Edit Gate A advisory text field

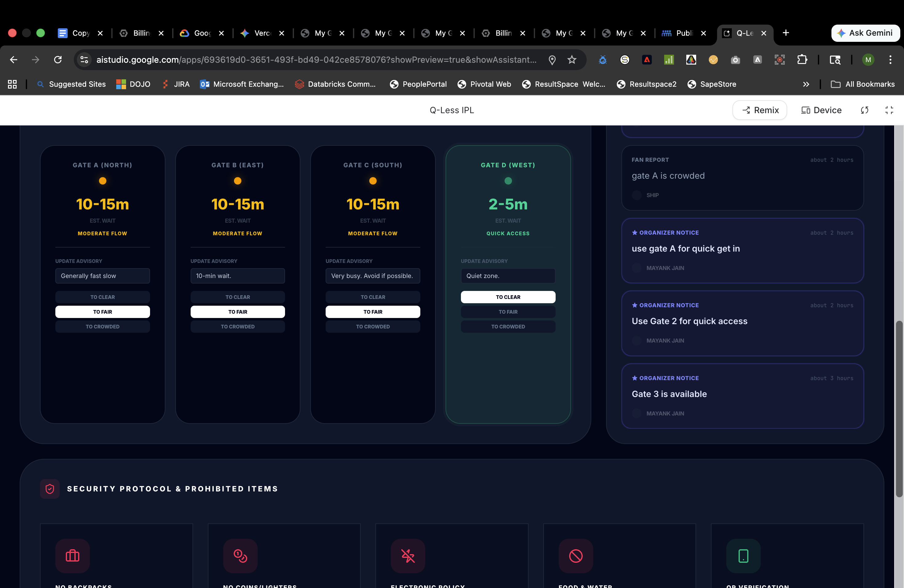pyautogui.click(x=103, y=276)
